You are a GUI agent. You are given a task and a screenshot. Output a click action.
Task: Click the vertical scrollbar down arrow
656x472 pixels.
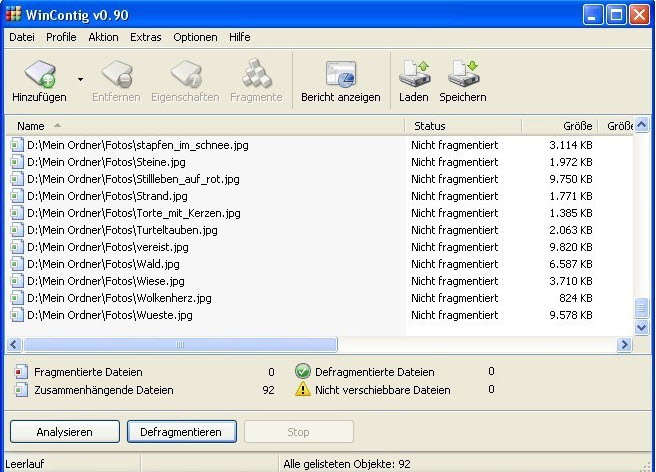tap(641, 327)
